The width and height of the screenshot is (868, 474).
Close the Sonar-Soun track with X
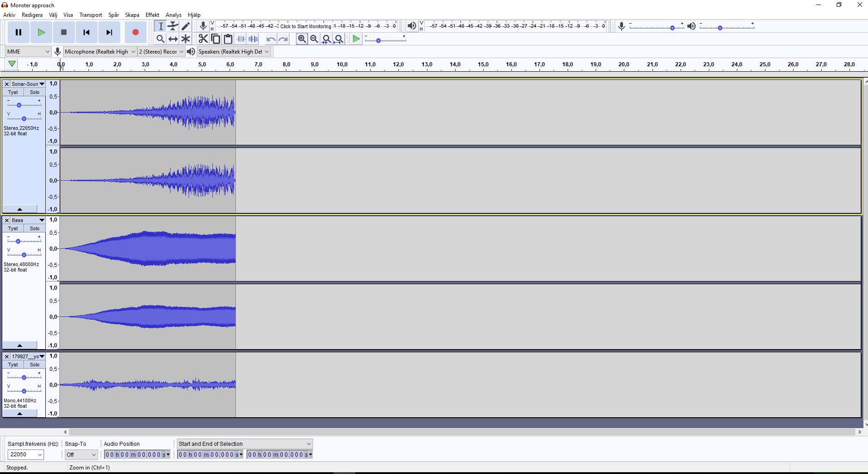click(7, 84)
